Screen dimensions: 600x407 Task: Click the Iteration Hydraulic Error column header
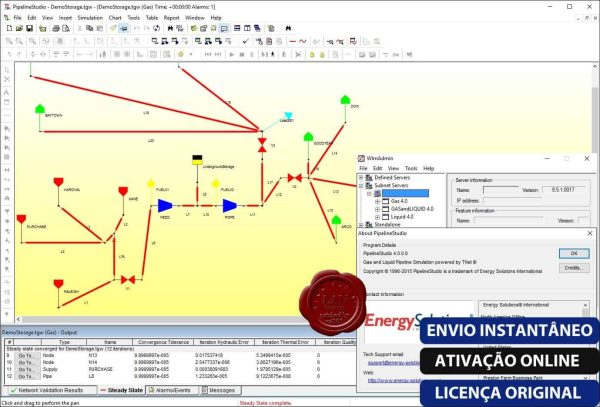coord(224,342)
